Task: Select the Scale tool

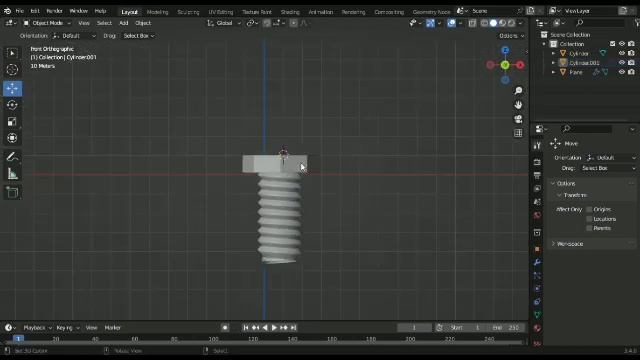Action: [x=12, y=121]
